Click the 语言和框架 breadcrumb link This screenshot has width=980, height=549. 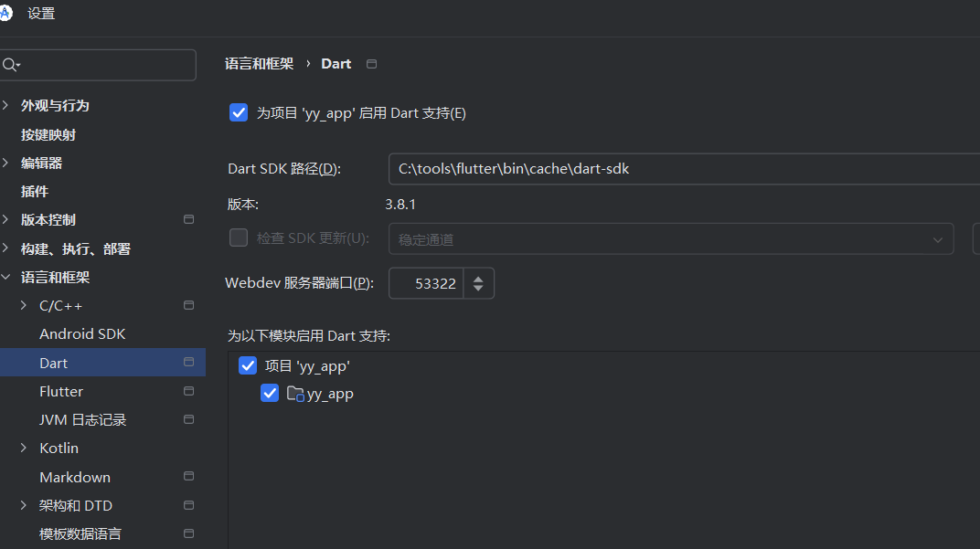(261, 63)
